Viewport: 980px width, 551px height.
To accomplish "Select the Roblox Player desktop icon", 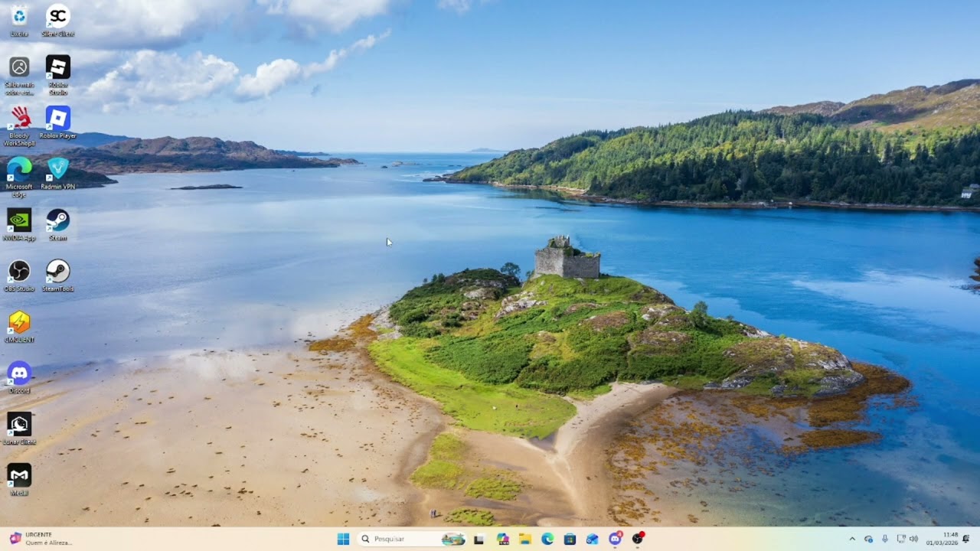I will point(58,122).
